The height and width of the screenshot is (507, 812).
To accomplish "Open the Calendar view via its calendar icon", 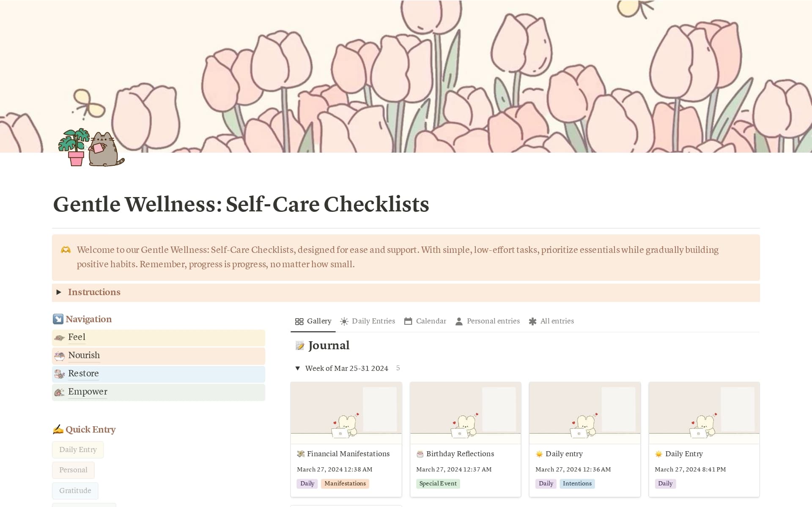I will [409, 321].
